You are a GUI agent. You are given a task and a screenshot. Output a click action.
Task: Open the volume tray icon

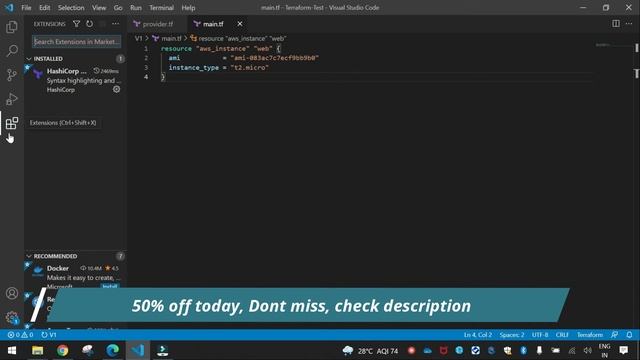click(x=588, y=351)
